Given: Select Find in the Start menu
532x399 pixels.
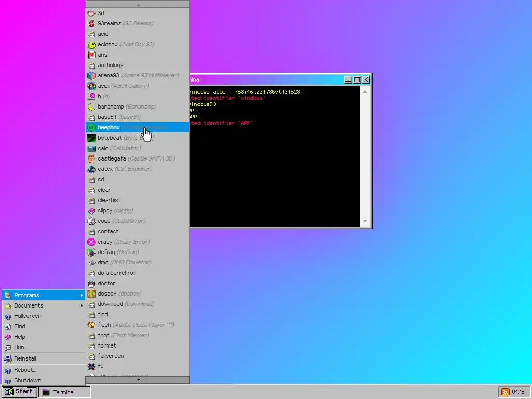Looking at the screenshot, I should tap(44, 326).
